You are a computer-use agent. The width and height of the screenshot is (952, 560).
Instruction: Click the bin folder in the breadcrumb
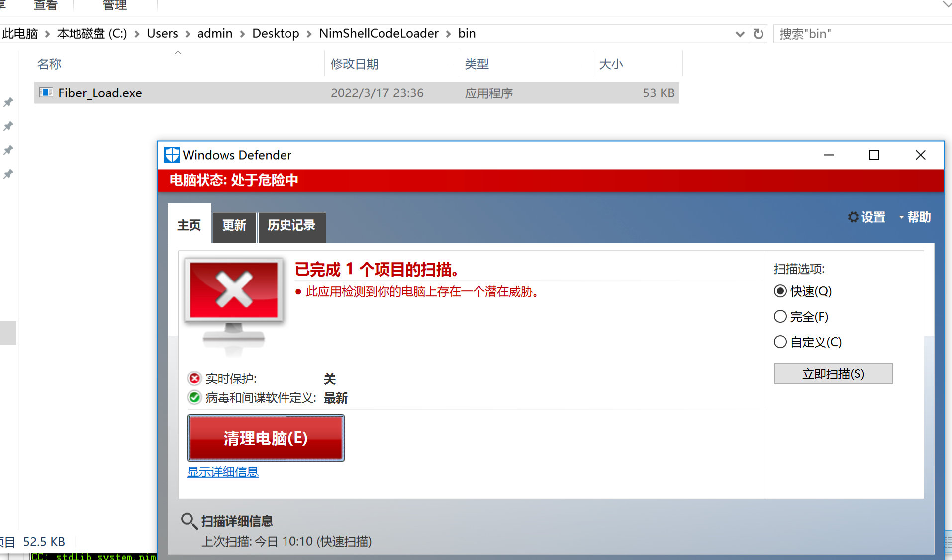(x=467, y=33)
